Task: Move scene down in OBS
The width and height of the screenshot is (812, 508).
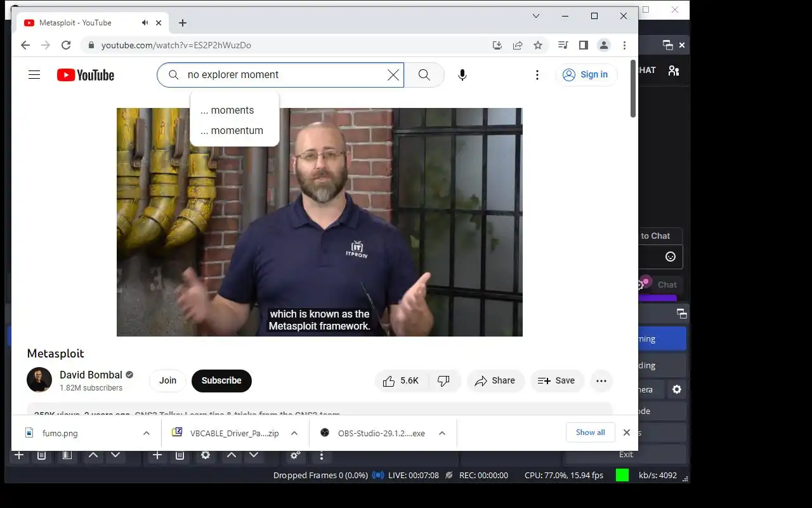Action: tap(115, 455)
